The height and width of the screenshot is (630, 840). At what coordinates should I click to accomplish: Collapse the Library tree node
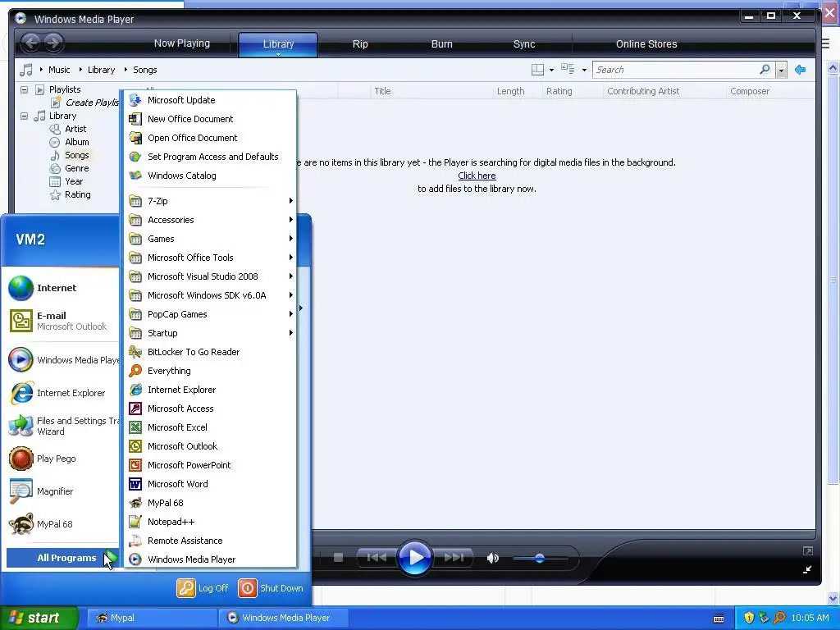coord(24,116)
